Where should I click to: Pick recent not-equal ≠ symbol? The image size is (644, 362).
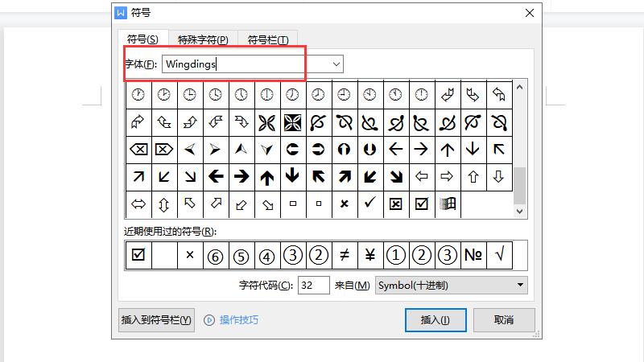point(345,255)
